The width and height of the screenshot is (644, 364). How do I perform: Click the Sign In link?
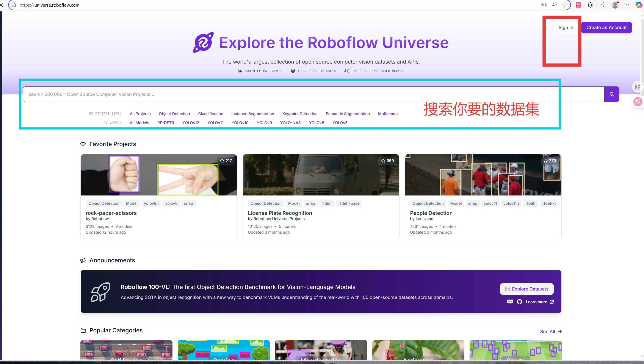566,28
